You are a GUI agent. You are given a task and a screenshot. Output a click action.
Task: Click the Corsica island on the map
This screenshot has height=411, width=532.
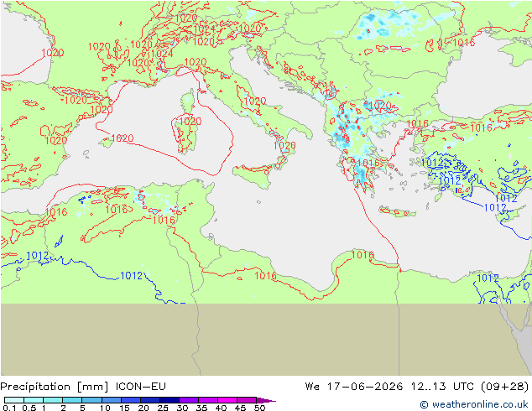click(188, 101)
